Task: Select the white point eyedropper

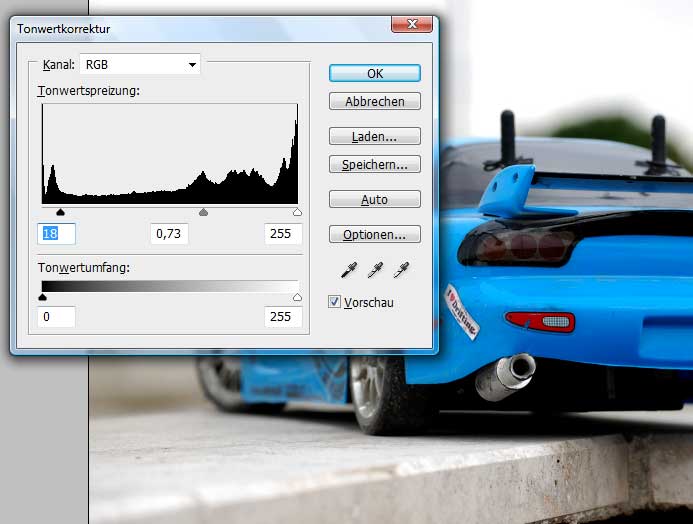Action: (x=401, y=270)
